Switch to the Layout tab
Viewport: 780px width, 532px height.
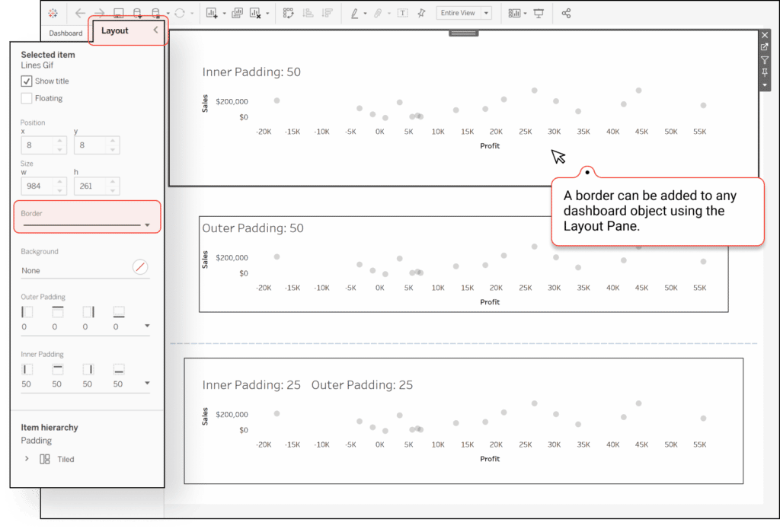coord(115,31)
